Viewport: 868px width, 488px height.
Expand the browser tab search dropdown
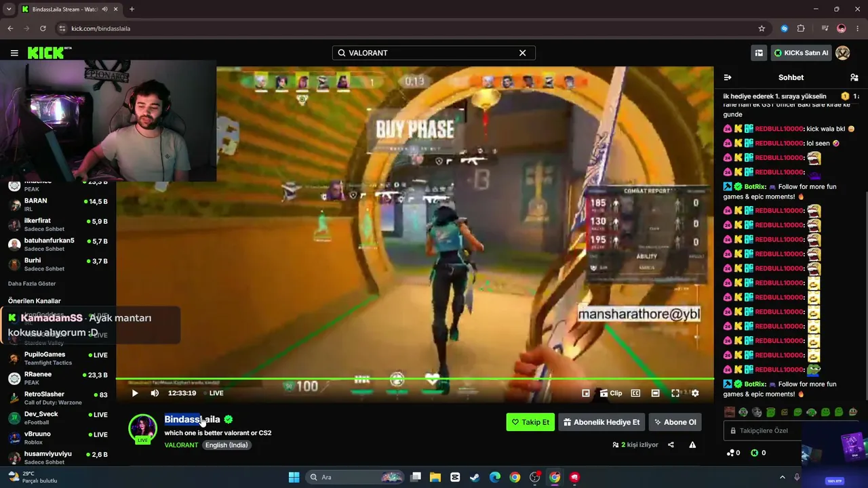(9, 9)
